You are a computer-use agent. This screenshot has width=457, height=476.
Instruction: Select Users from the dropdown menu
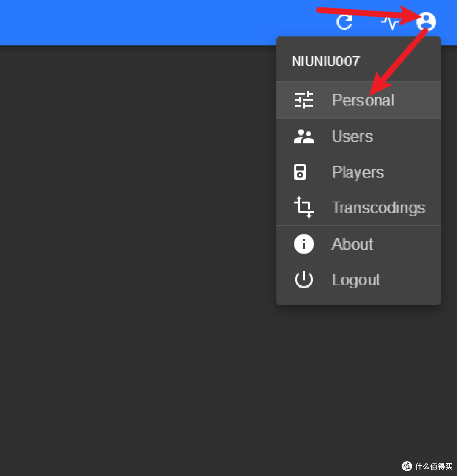pos(352,136)
